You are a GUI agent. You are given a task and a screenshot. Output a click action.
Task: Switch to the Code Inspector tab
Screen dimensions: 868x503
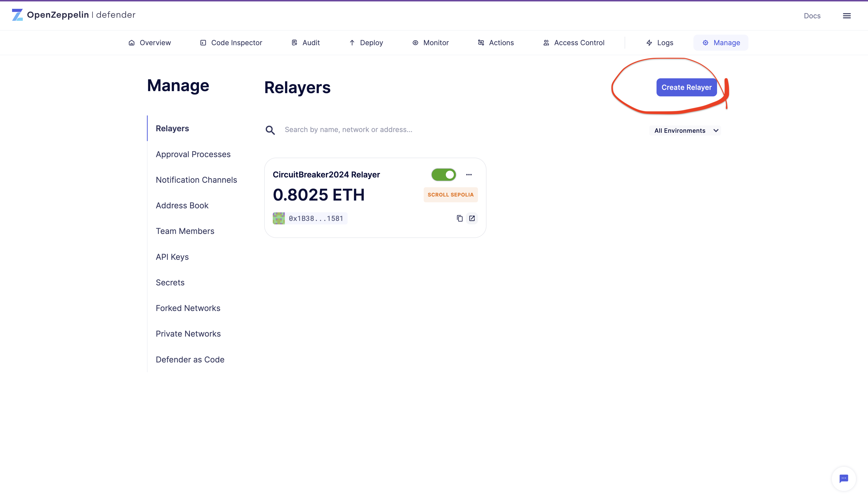[x=231, y=43]
